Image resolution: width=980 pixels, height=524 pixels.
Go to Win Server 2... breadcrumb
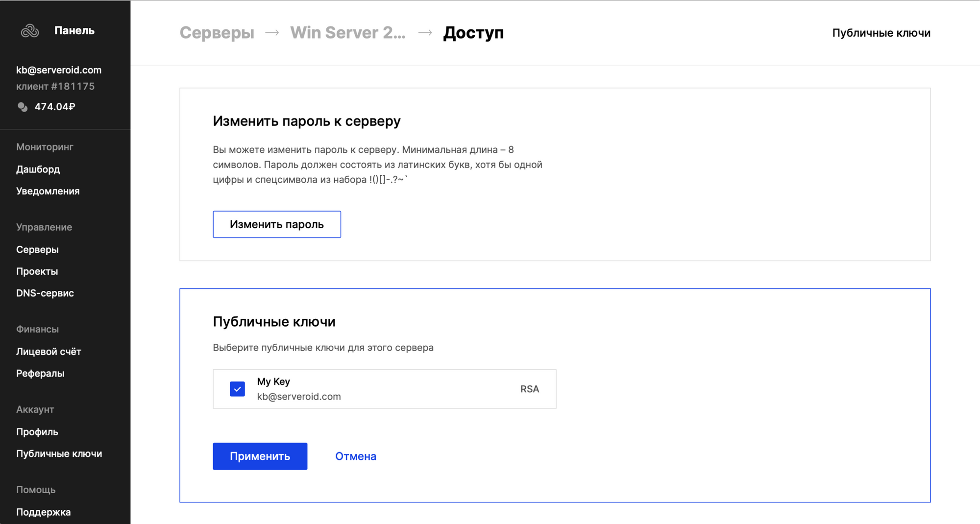(x=348, y=33)
